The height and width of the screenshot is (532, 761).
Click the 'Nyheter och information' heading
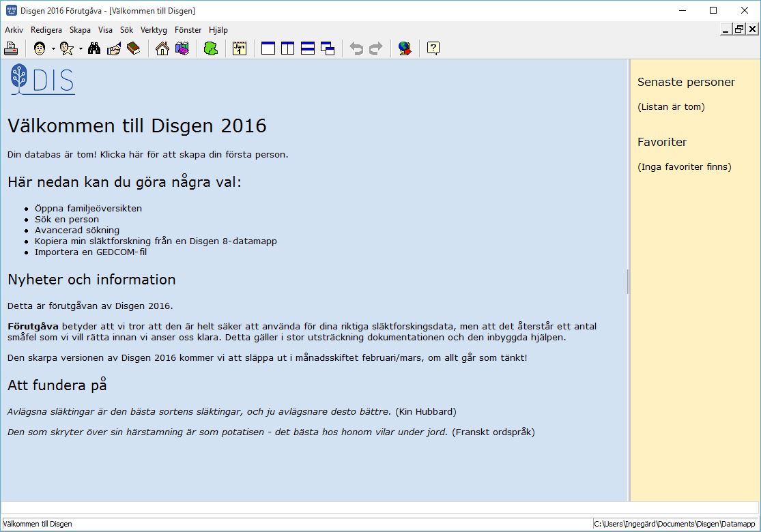(91, 280)
